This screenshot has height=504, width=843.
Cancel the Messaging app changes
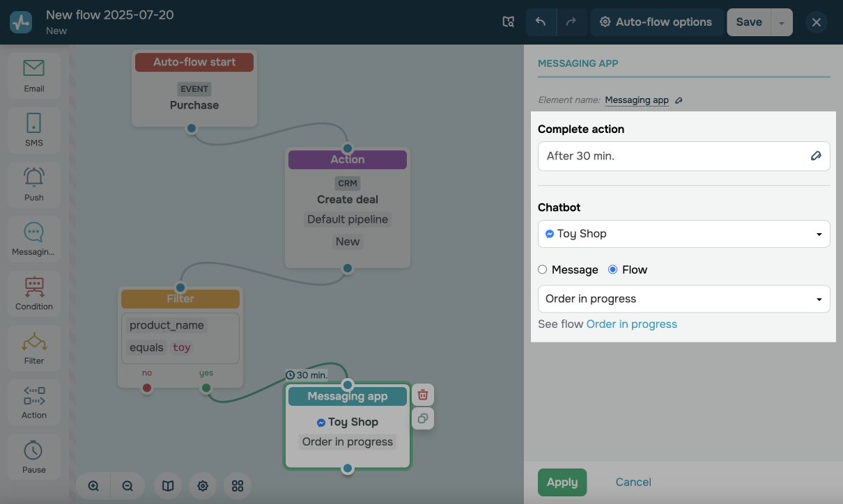coord(633,482)
